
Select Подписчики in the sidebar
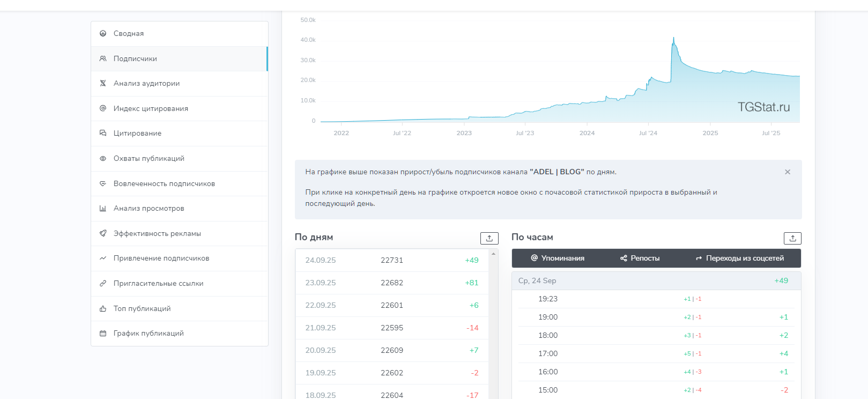[x=135, y=58]
